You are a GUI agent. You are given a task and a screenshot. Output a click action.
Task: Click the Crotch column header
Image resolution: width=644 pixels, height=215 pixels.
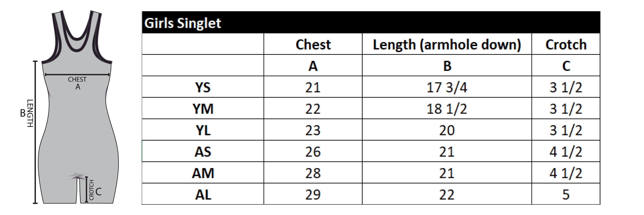566,45
